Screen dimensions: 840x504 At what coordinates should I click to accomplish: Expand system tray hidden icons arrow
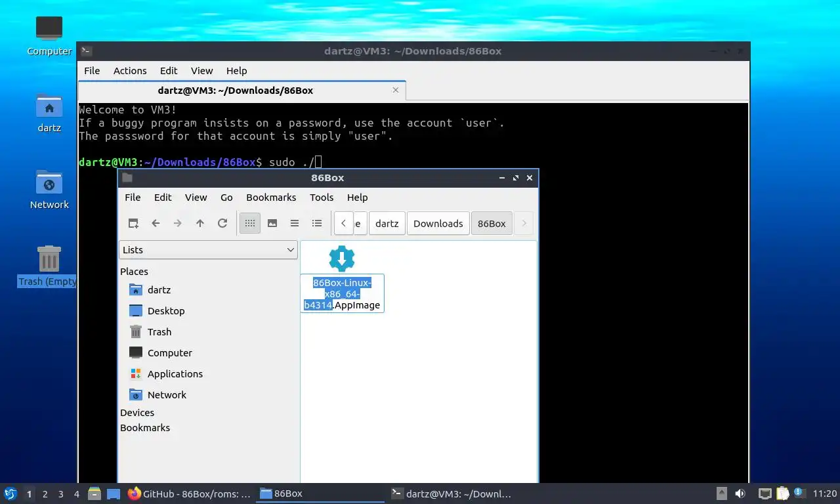[x=722, y=493]
